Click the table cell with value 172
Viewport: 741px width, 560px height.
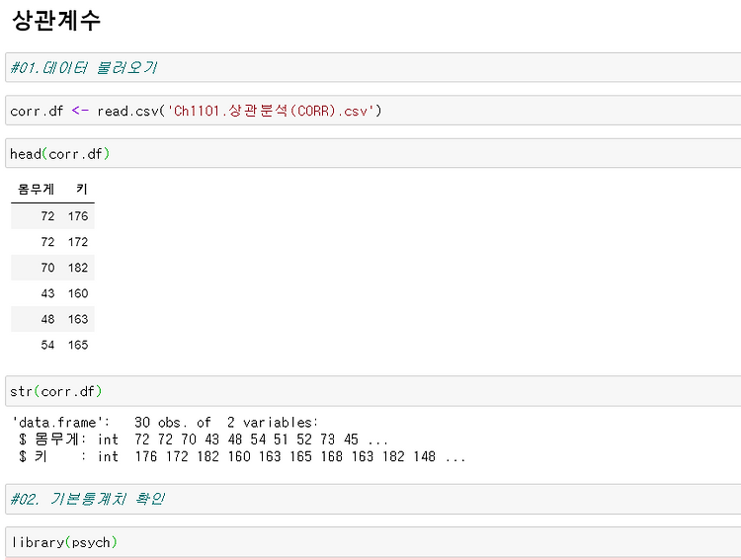pos(78,242)
